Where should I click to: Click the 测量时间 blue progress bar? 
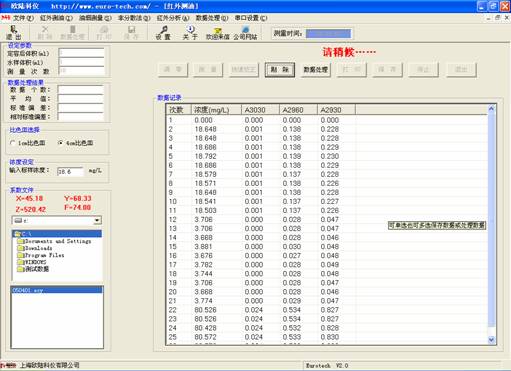(328, 33)
